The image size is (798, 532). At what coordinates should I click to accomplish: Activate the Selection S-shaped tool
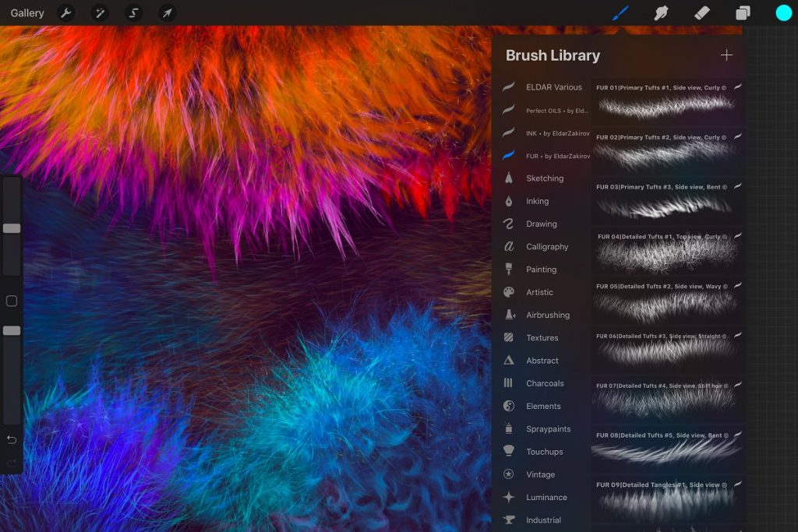(x=134, y=12)
